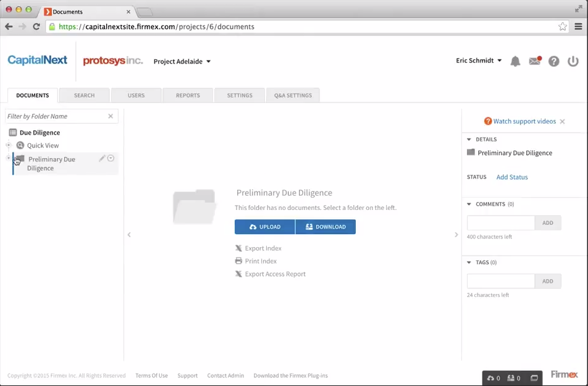Reload the page in the browser
The height and width of the screenshot is (386, 588).
(36, 27)
